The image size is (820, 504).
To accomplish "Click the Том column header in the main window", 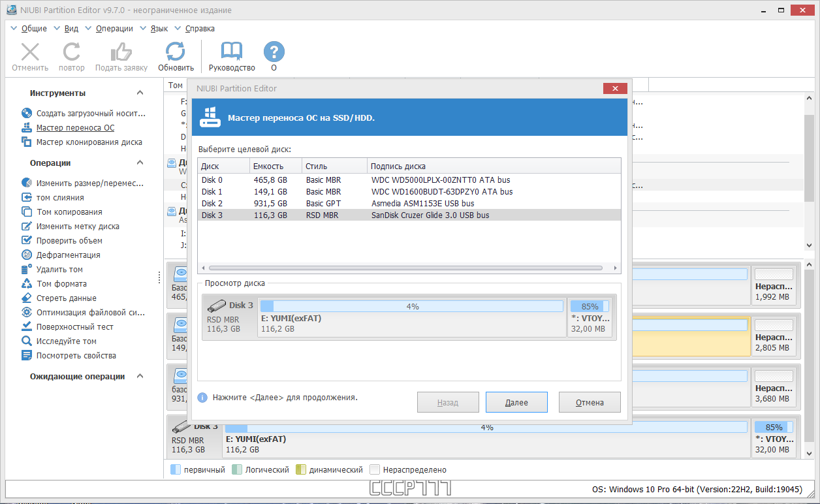I will click(x=175, y=85).
